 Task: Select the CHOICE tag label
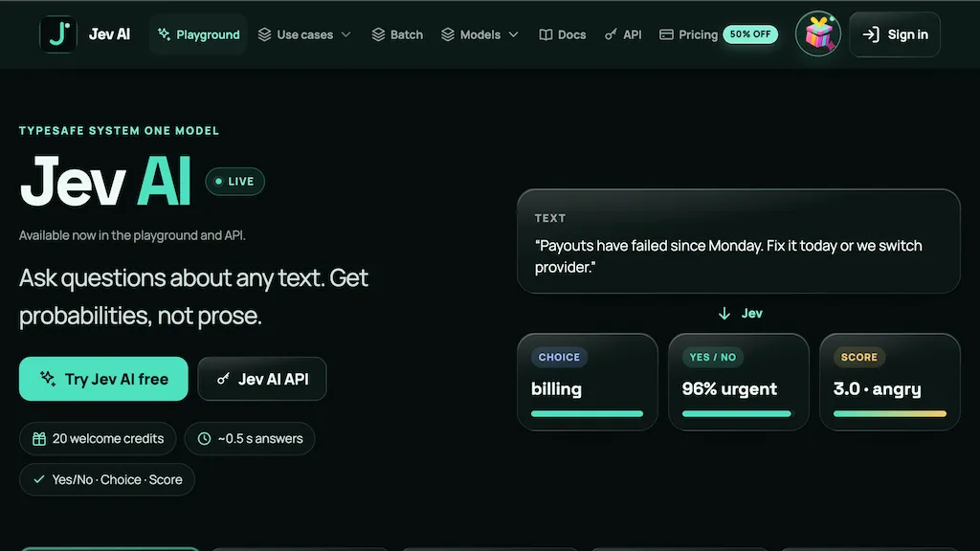tap(559, 358)
